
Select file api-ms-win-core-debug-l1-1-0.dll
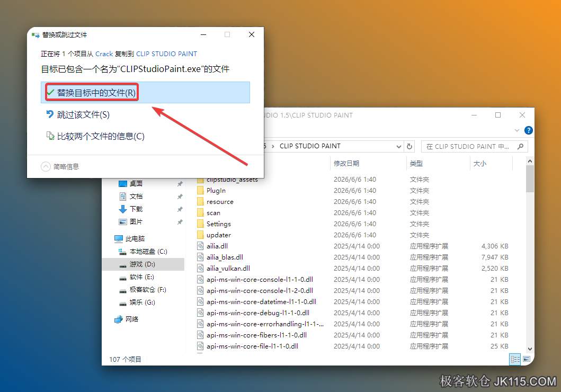point(258,313)
